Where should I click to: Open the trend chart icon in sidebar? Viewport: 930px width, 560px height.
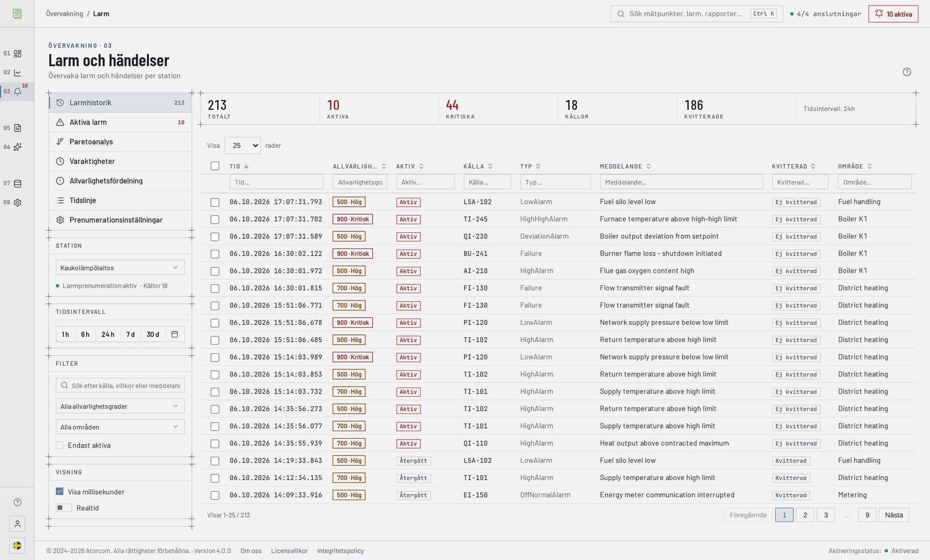pyautogui.click(x=17, y=73)
